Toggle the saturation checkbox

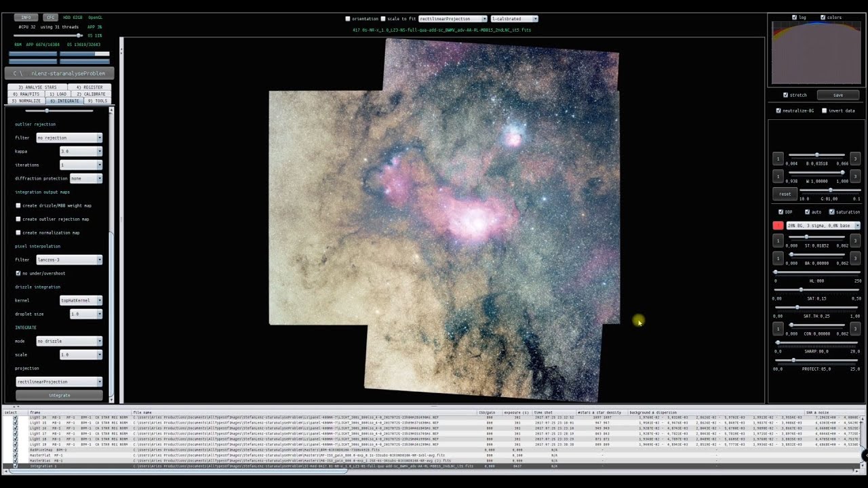(x=832, y=212)
